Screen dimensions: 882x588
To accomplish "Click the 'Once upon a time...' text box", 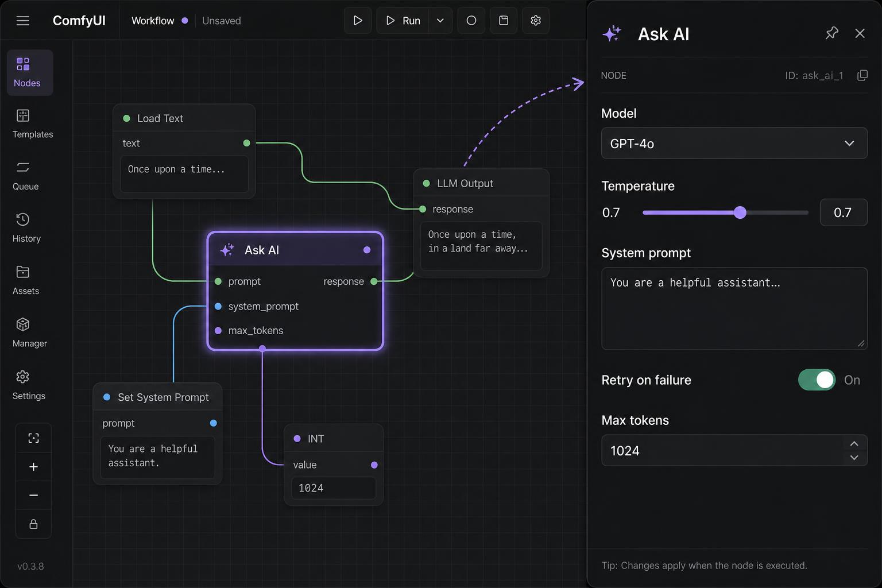I will 184,175.
